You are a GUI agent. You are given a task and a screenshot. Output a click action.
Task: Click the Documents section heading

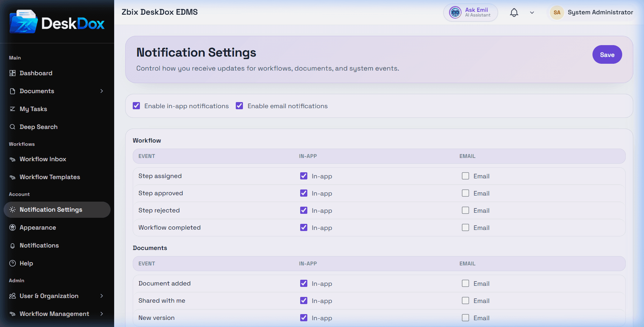150,248
